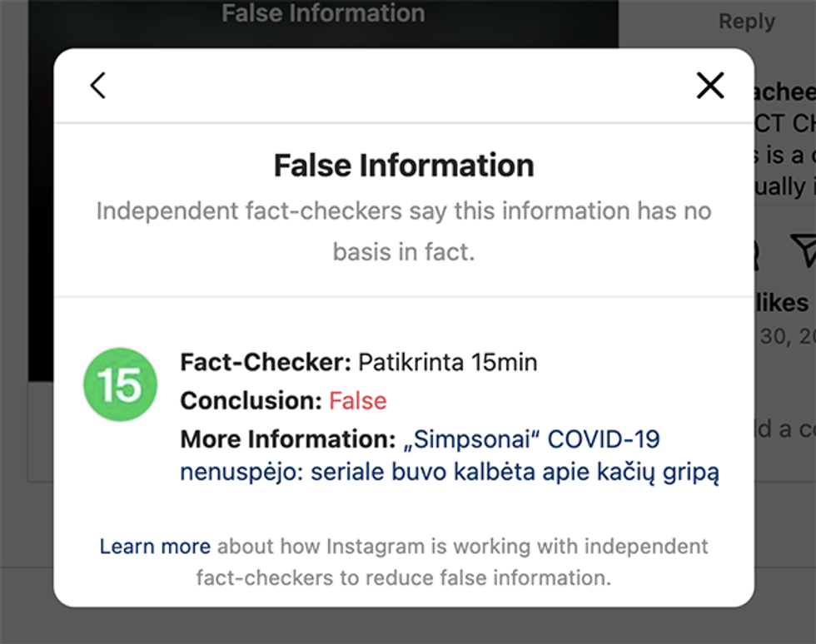Click the post date under likes
The image size is (816, 644).
[786, 336]
